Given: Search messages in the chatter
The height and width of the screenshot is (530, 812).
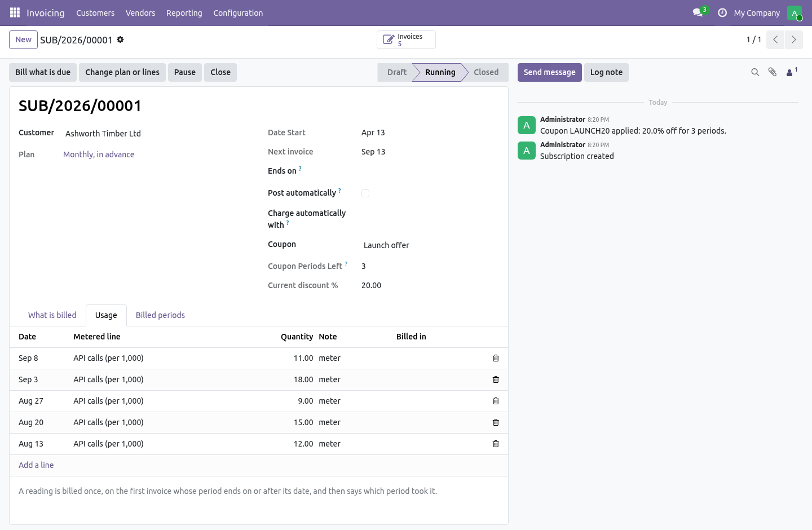Looking at the screenshot, I should coord(755,72).
